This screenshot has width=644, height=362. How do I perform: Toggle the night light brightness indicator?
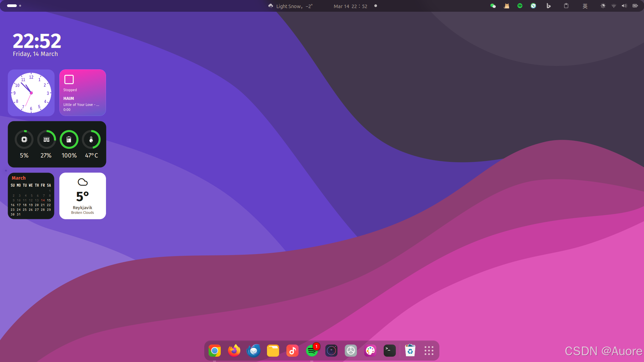pos(603,6)
